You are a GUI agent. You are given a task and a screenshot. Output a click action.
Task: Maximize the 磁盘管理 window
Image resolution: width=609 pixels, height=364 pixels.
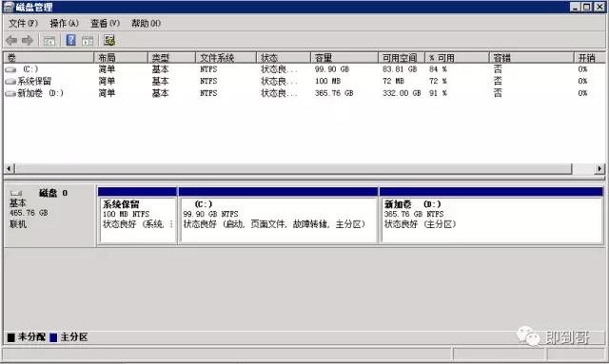587,7
